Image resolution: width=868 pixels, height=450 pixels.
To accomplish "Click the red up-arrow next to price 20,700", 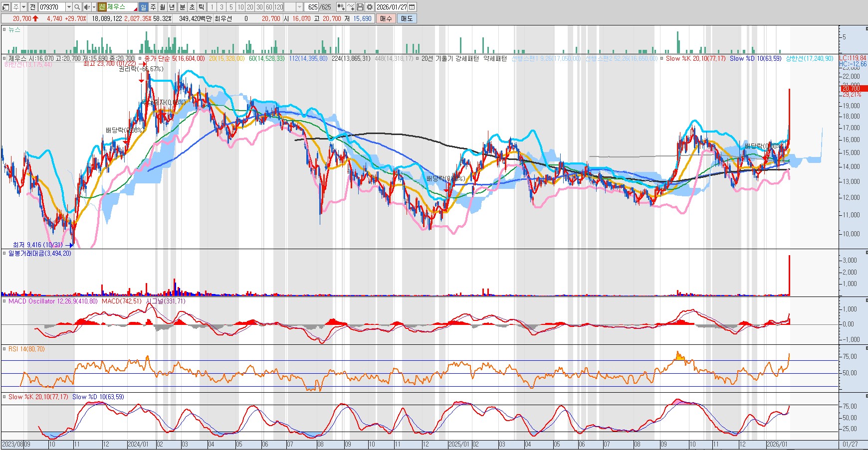I will tap(35, 18).
